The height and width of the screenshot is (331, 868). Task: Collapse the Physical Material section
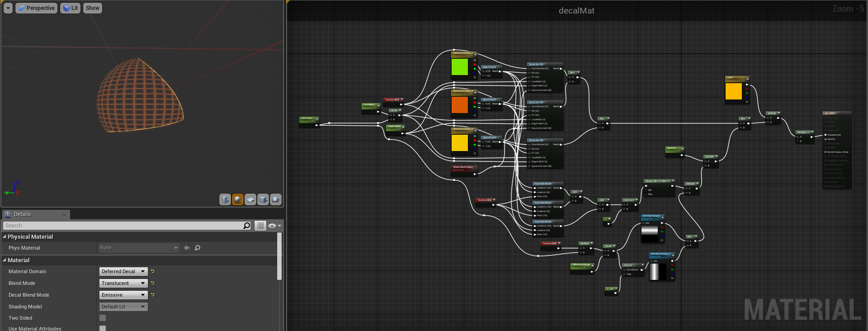pyautogui.click(x=5, y=236)
